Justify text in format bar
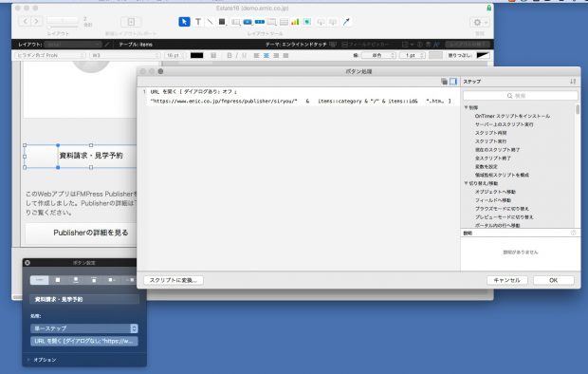The height and width of the screenshot is (374, 588). (285, 55)
